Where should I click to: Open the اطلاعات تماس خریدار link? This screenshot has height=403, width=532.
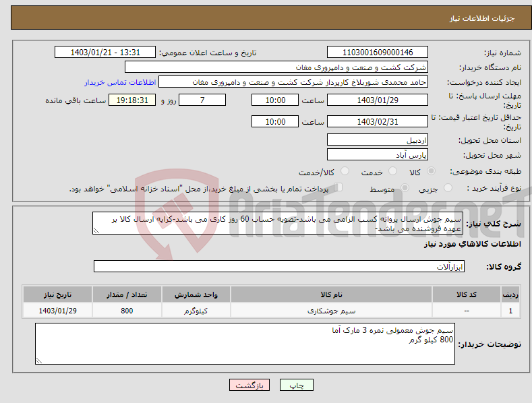[120, 82]
